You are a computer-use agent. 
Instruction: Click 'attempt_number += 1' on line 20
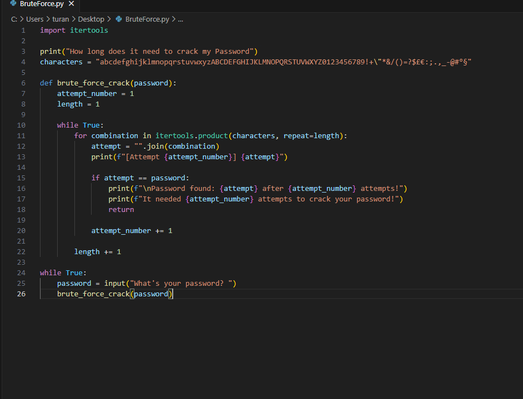point(132,231)
